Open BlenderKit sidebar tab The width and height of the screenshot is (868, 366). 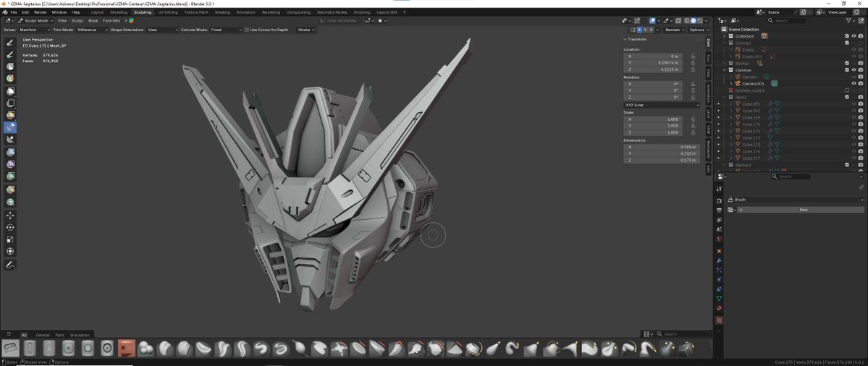pos(708,150)
